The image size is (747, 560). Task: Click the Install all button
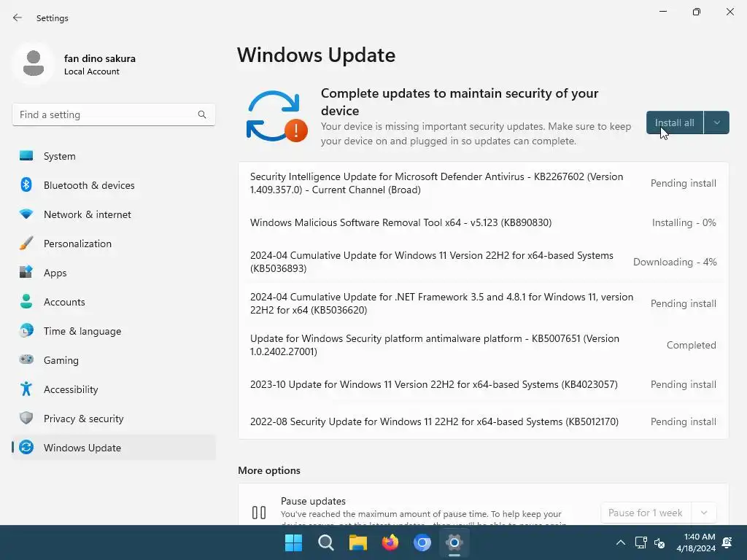pos(675,122)
